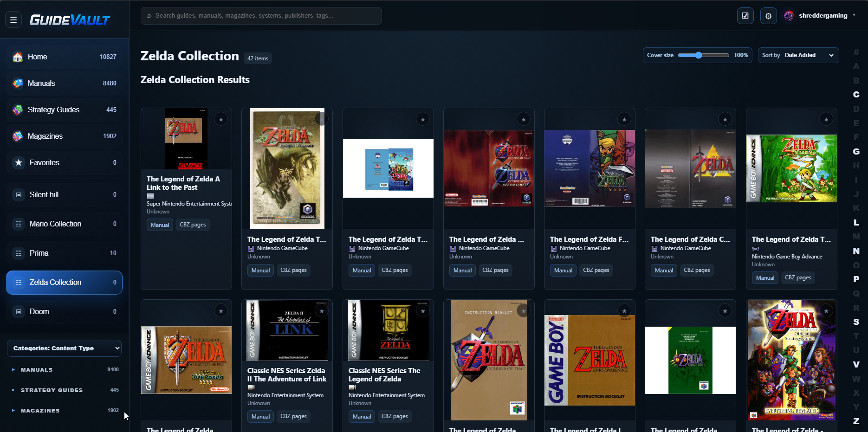This screenshot has height=432, width=868.
Task: Click Nintendo GameCube icon on Four Swords card
Action: [553, 249]
